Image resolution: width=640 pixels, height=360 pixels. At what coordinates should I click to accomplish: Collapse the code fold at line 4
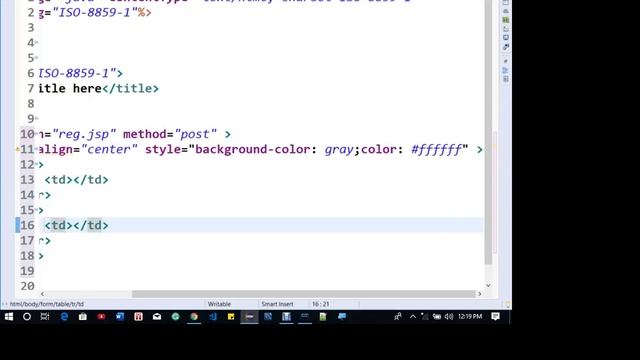click(36, 42)
